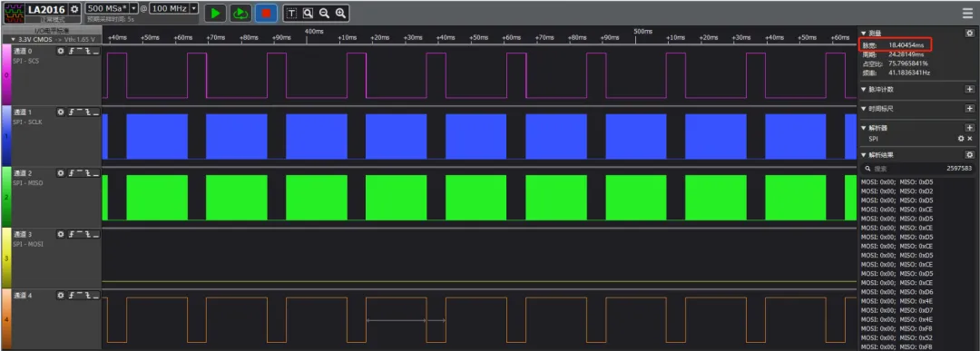Open settings gear for channel 0
980x351 pixels.
tap(61, 51)
